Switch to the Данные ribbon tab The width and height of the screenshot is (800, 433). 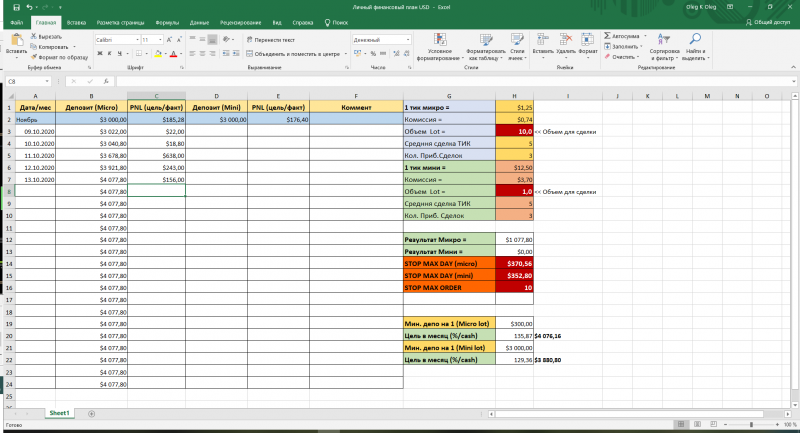point(199,22)
